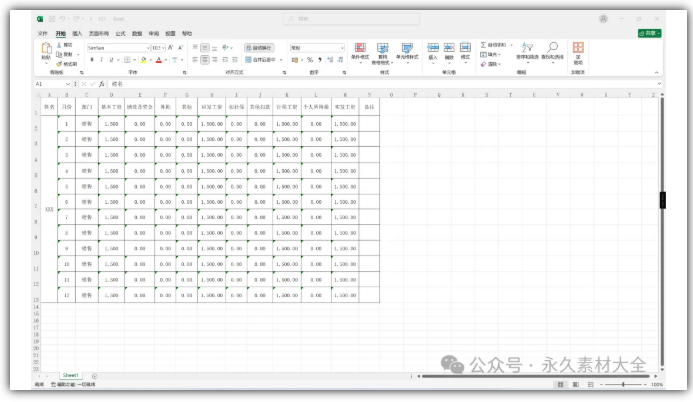Click the Find and Select magnifier icon
Viewport: 693px width, 402px height.
click(x=552, y=48)
